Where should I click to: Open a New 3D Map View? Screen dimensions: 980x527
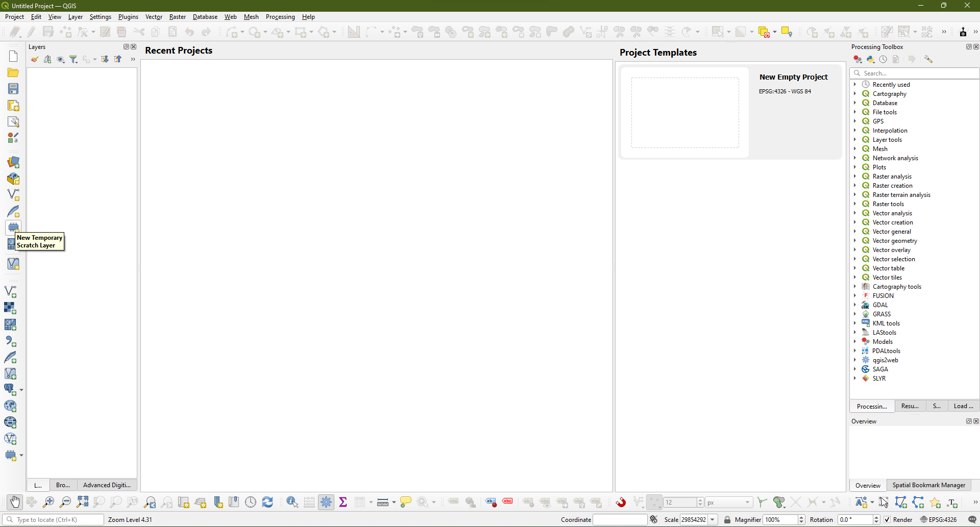[201, 502]
